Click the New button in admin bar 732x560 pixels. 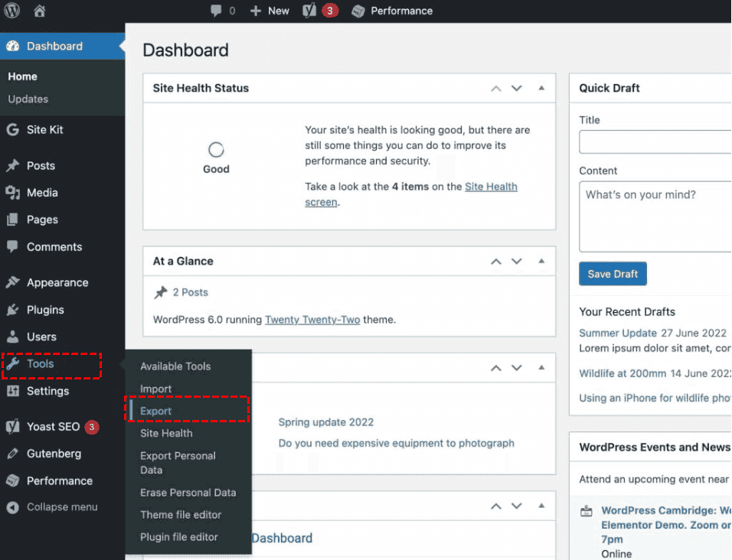270,11
